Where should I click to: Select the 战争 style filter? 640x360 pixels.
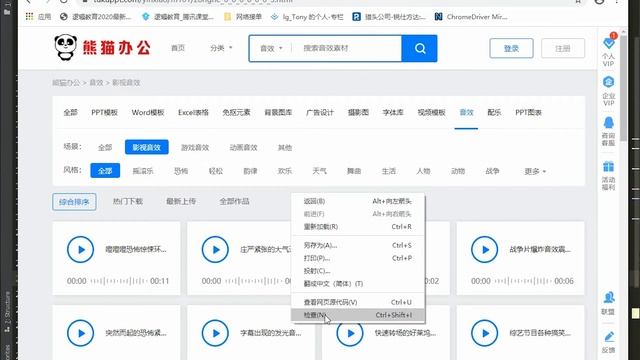[x=492, y=171]
